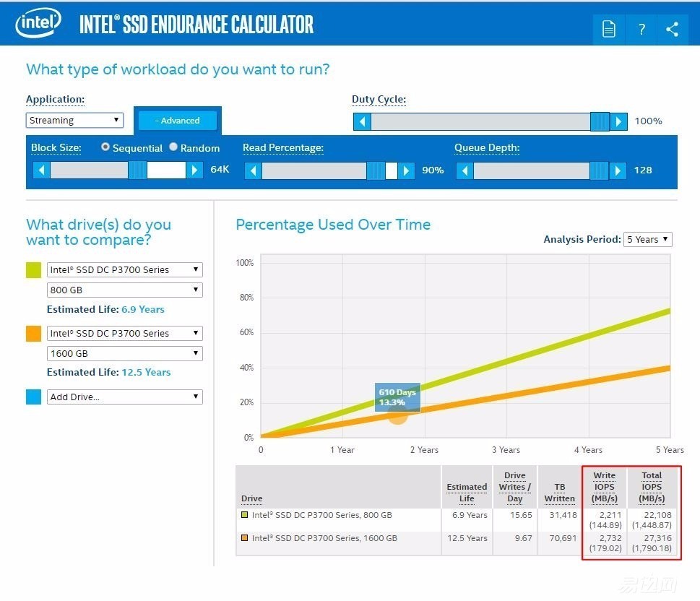
Task: Click the 31,418 TB written value
Action: [563, 515]
